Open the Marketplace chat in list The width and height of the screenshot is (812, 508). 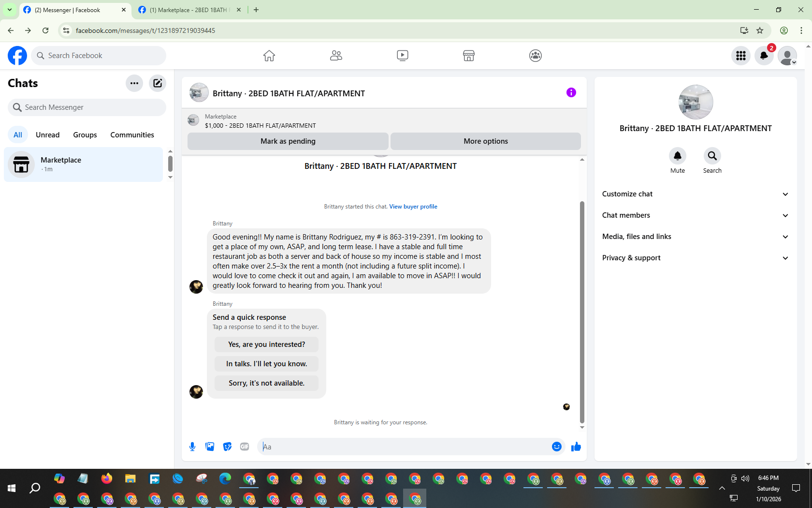click(84, 164)
